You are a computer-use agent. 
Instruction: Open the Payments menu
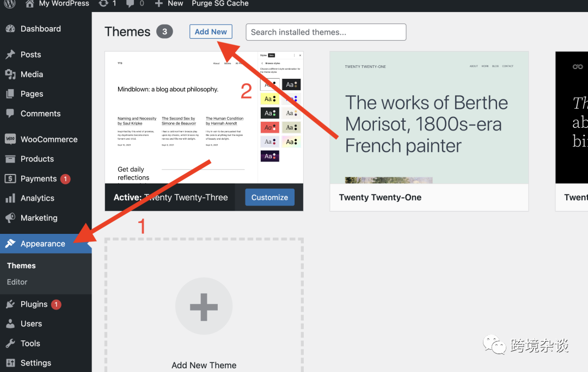(39, 179)
